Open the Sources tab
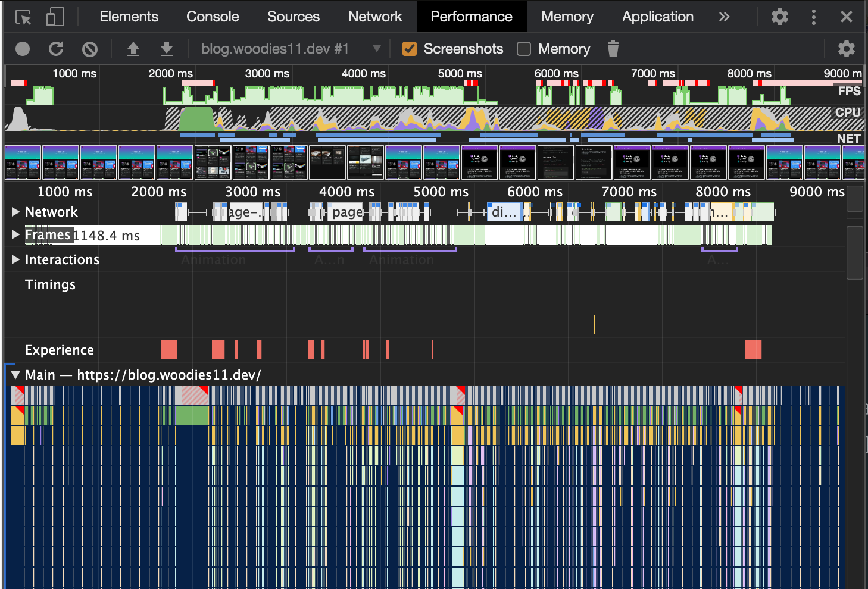Image resolution: width=868 pixels, height=589 pixels. (294, 17)
